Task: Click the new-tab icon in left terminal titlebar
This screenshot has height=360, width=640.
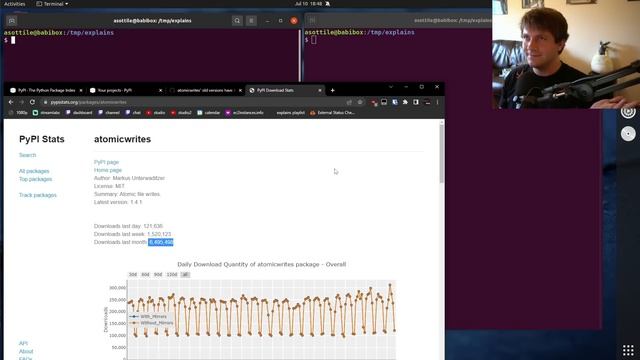Action: 12,20
